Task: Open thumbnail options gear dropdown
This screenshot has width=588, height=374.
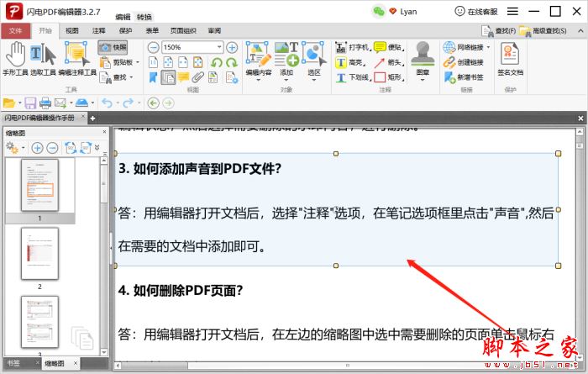Action: [14, 148]
